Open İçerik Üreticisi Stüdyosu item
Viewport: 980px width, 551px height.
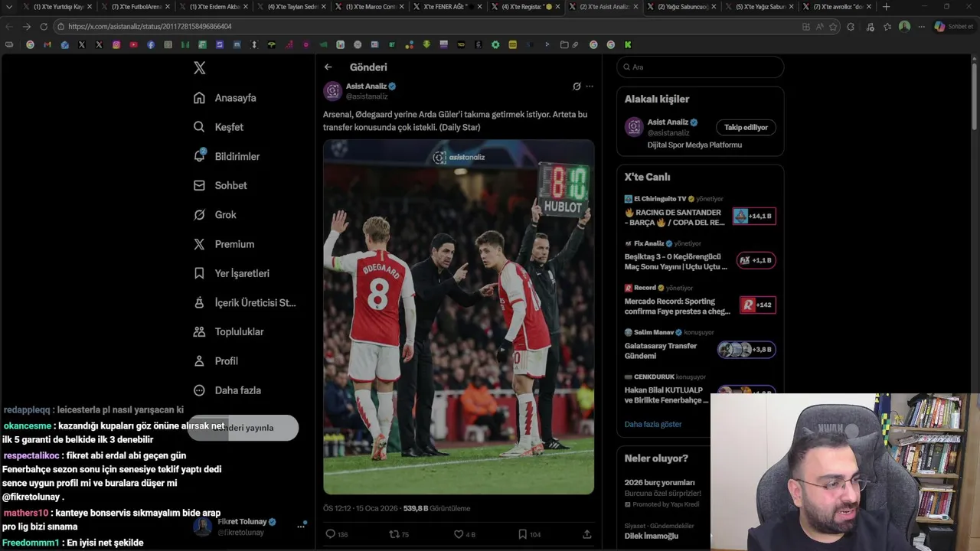point(244,302)
